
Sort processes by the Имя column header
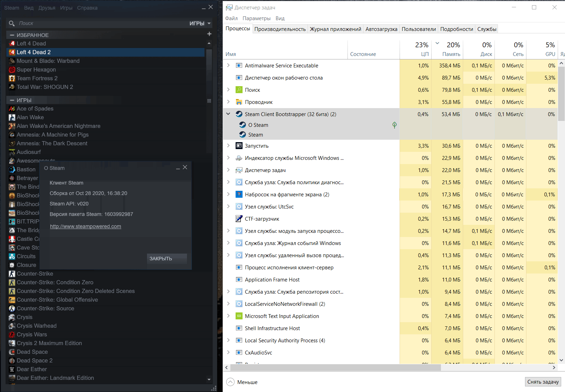[285, 49]
